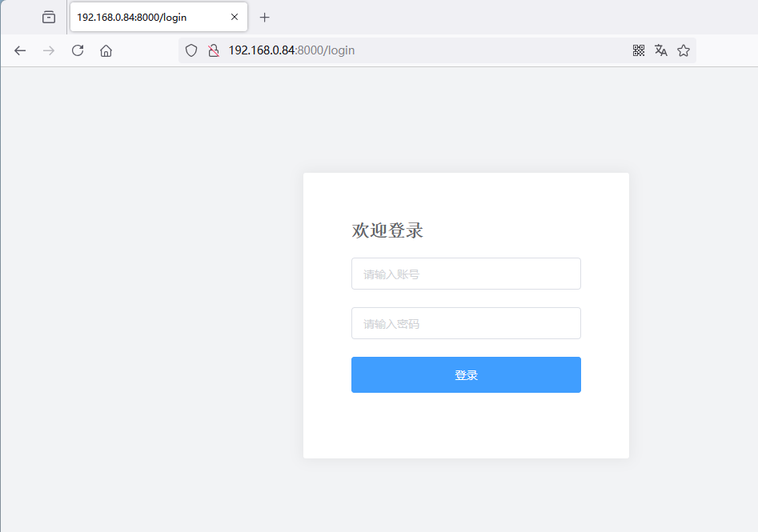Generate a QR code for this page
The height and width of the screenshot is (532, 758).
point(638,50)
